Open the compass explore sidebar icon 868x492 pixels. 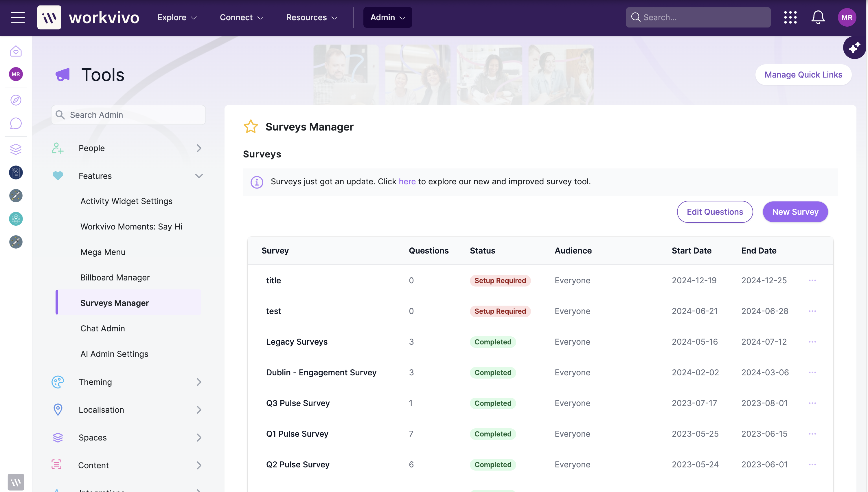[x=16, y=100]
